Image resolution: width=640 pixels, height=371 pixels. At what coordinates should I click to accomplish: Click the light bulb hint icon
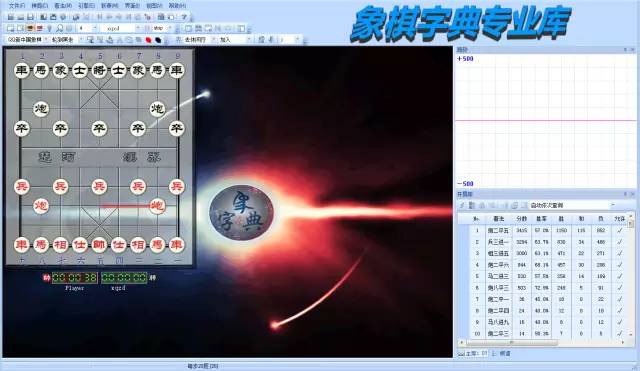[x=49, y=28]
